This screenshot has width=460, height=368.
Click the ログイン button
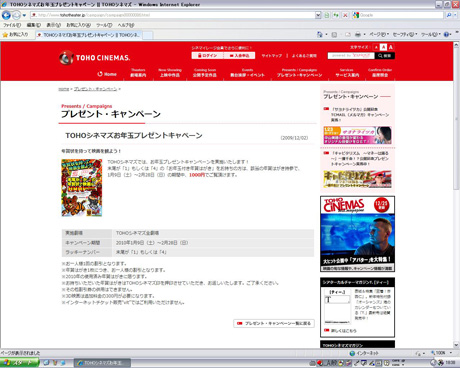[x=207, y=56]
